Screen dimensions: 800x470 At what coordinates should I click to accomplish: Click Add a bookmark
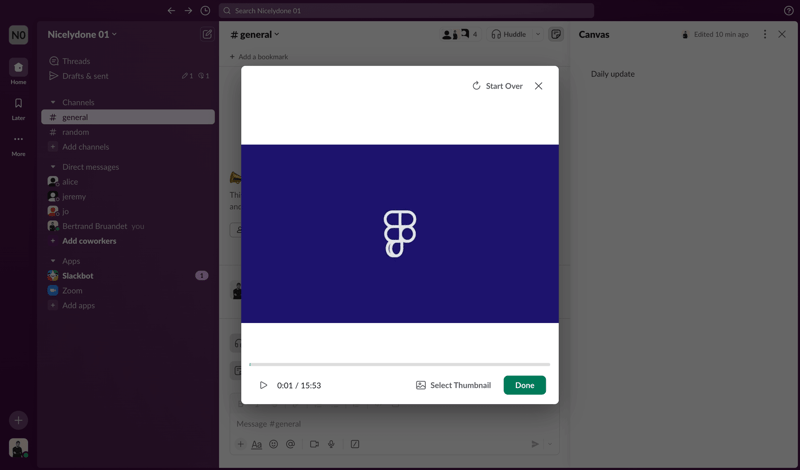tap(259, 57)
